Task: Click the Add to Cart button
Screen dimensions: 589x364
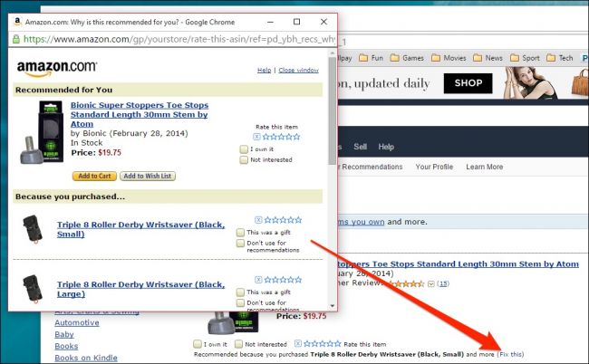Action: 94,176
